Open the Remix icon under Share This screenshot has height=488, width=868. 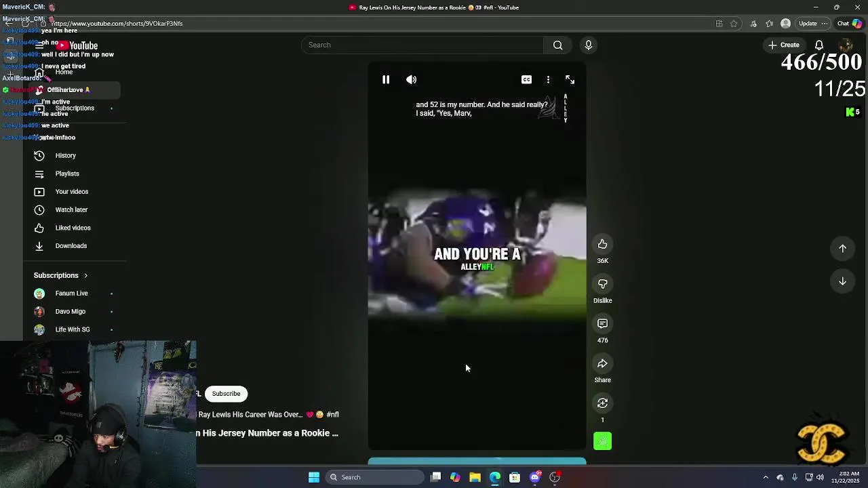(x=602, y=403)
